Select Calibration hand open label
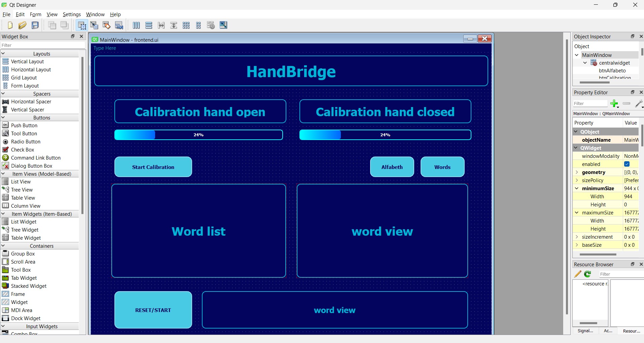The height and width of the screenshot is (343, 644). click(200, 111)
